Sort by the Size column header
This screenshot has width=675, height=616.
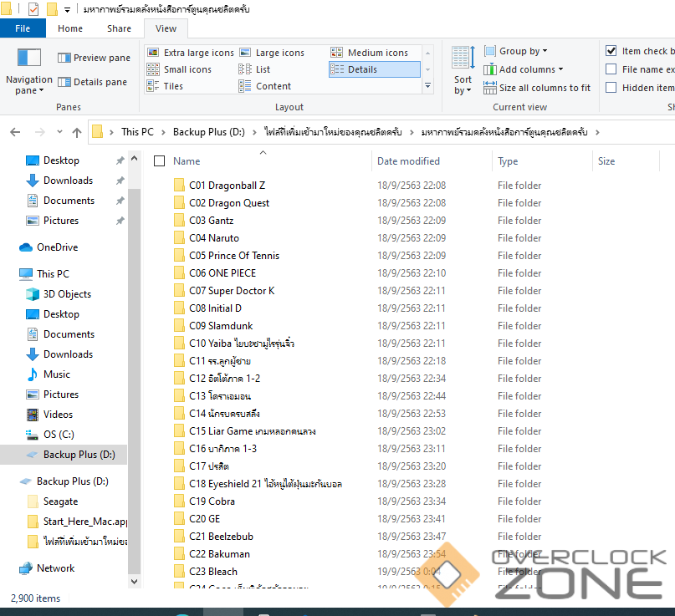pos(606,161)
